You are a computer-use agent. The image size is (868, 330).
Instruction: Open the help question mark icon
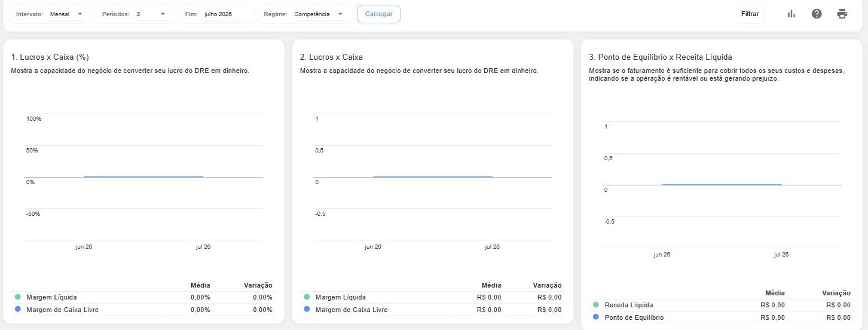click(817, 14)
